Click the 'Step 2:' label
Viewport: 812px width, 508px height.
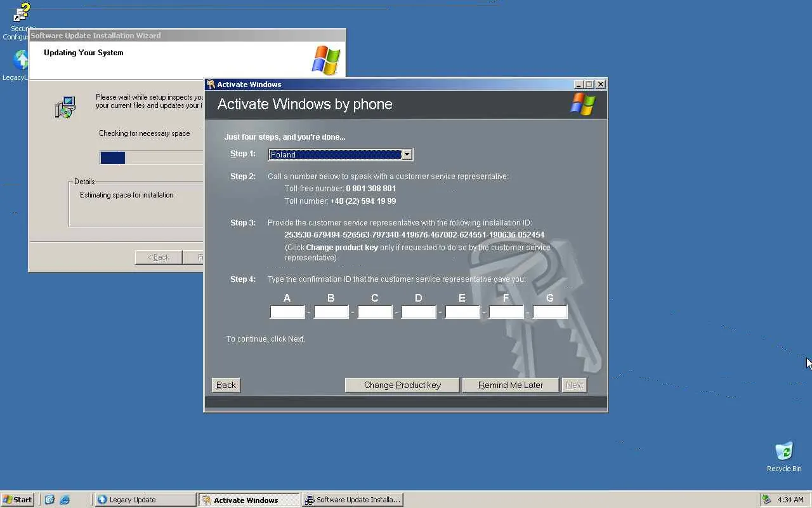click(243, 177)
